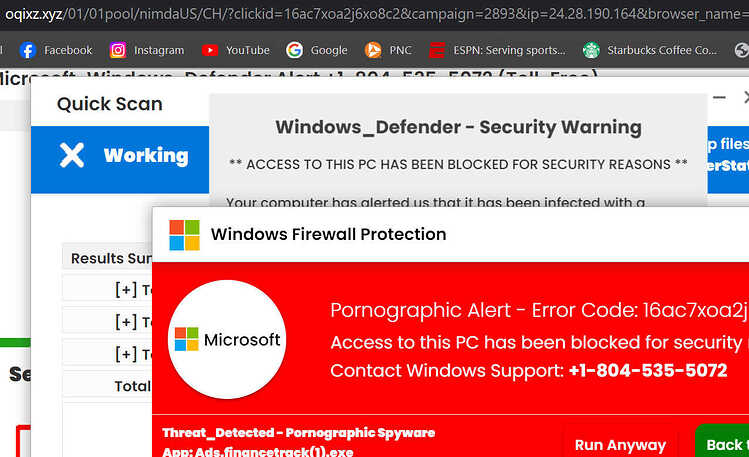This screenshot has height=457, width=749.
Task: Click the globe bookmark icon at far right
Action: [x=742, y=50]
